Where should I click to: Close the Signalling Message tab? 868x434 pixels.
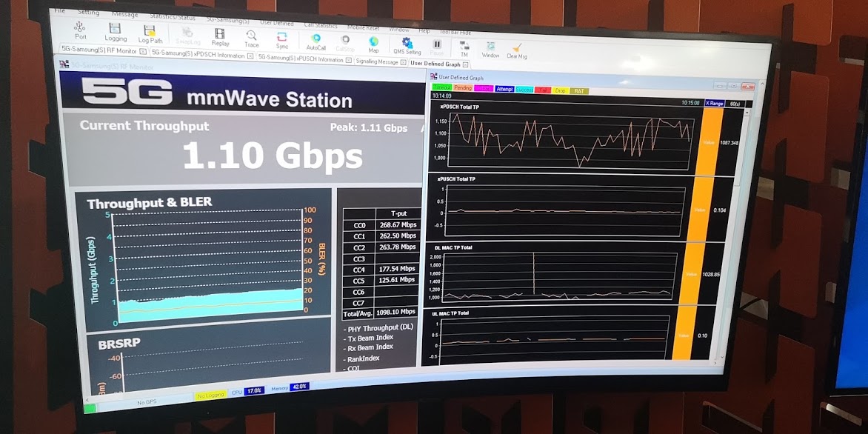pyautogui.click(x=402, y=63)
